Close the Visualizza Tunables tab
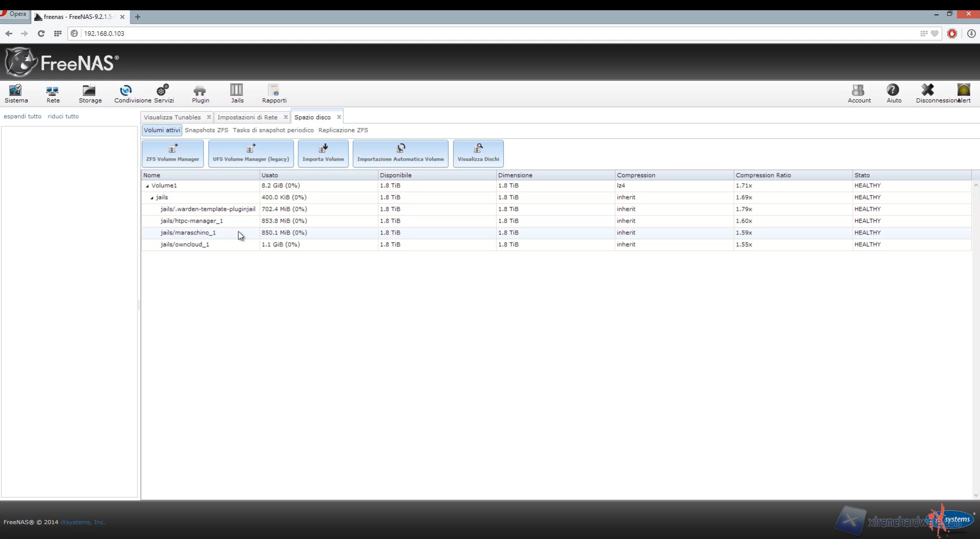 point(209,117)
